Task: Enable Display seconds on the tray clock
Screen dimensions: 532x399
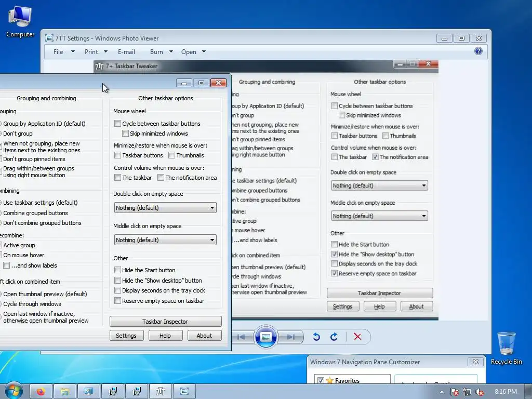Action: tap(118, 290)
